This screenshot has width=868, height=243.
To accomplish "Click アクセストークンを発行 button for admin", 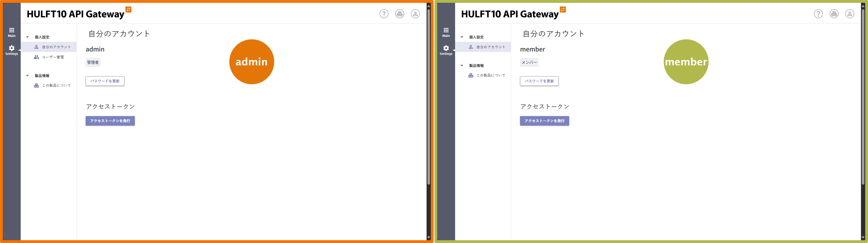I will (x=110, y=121).
